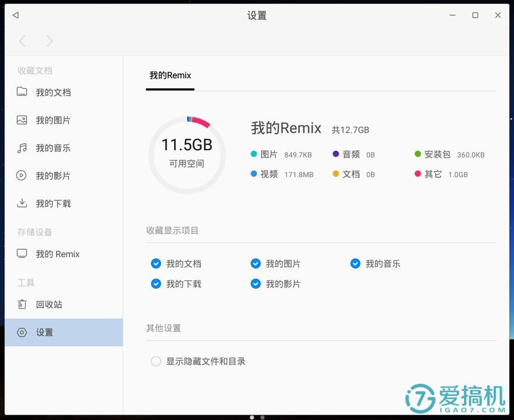
Task: Click the back navigation arrow
Action: click(x=22, y=41)
